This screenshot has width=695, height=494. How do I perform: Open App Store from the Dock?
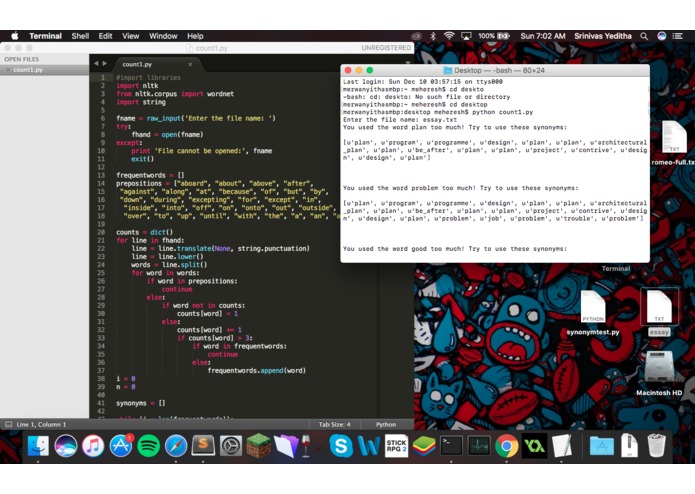pos(121,446)
